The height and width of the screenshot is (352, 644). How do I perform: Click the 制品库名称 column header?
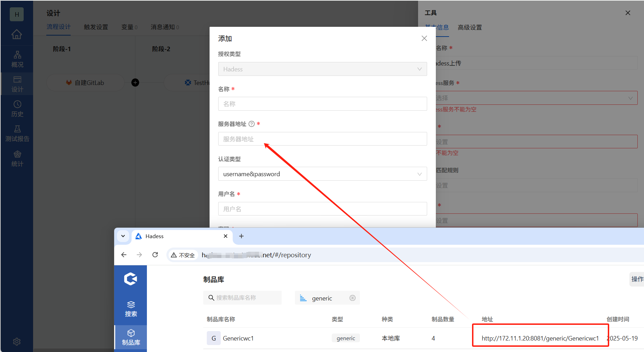pos(221,319)
